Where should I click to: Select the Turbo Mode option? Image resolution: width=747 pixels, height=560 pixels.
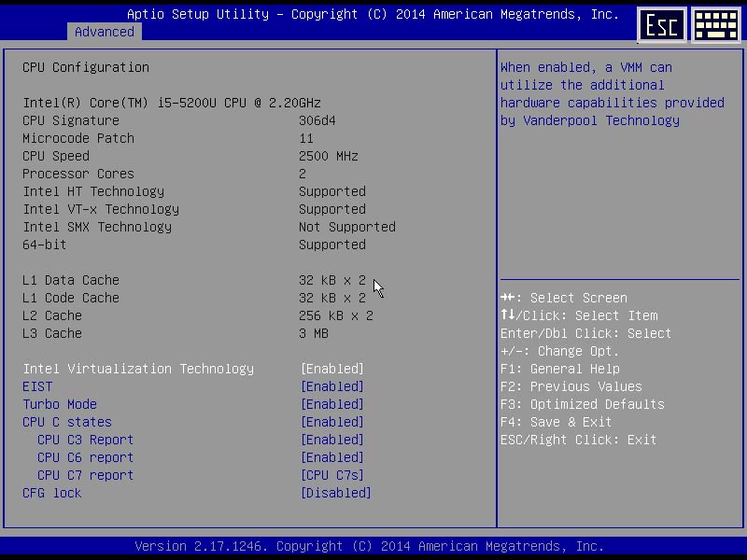[x=60, y=404]
